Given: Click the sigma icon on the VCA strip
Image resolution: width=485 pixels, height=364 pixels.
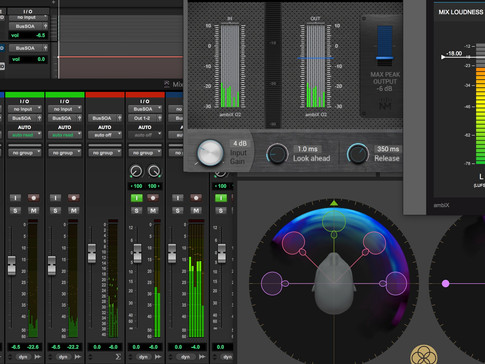Looking at the screenshot, I should pos(118,357).
